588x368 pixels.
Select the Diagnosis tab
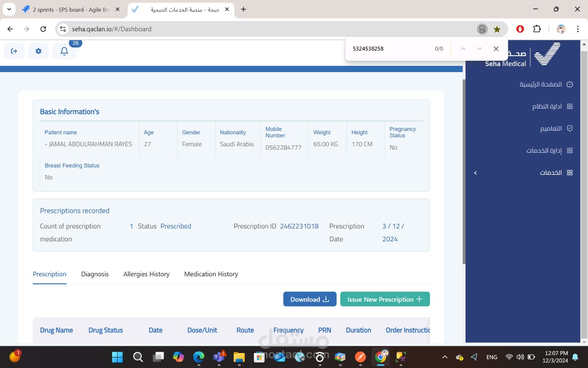click(95, 274)
